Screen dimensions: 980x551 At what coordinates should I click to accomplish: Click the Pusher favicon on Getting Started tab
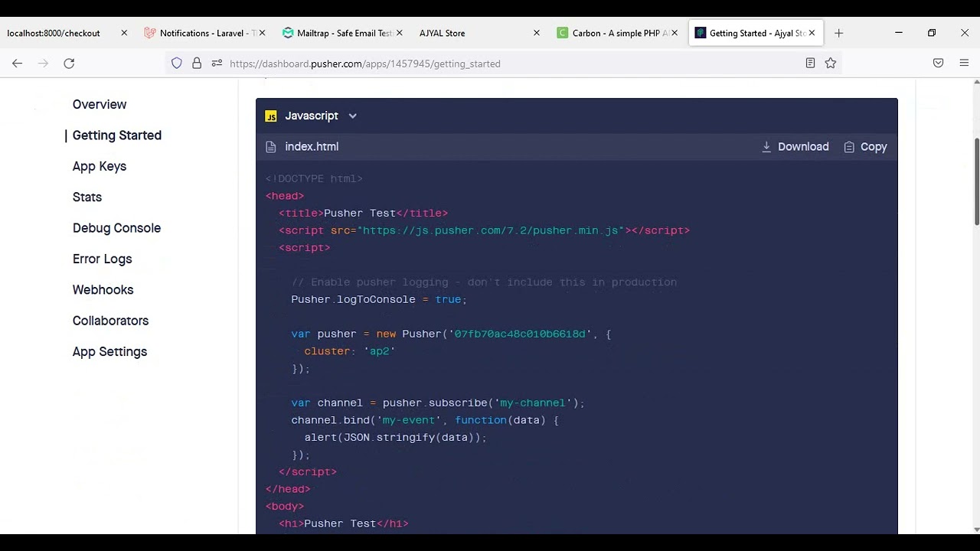700,33
